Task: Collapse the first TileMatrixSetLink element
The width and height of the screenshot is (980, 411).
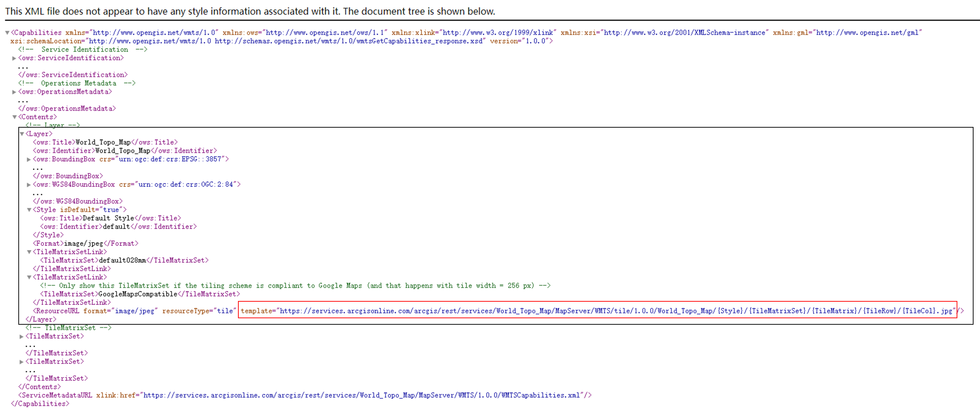Action: pos(29,252)
